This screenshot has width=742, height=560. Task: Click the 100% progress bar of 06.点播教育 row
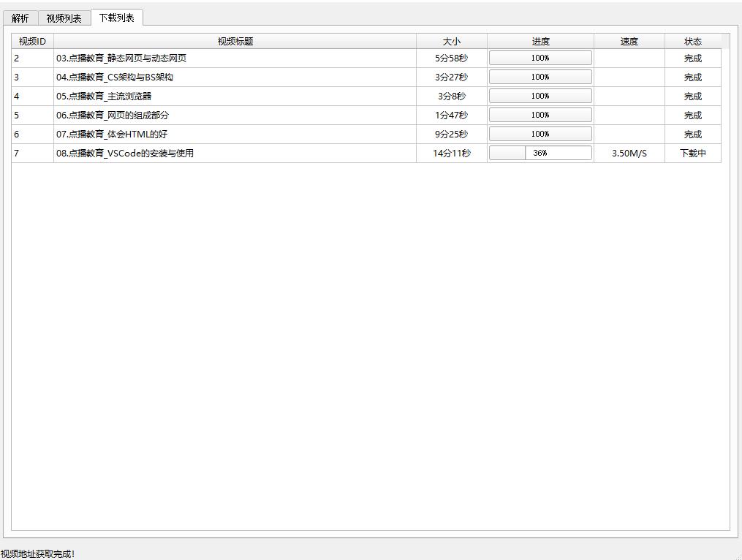tap(540, 115)
